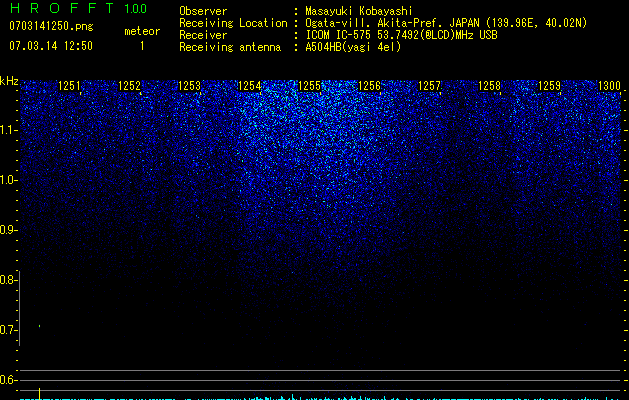Click the 1259 time marker
Image resolution: width=629 pixels, height=400 pixels.
point(549,86)
